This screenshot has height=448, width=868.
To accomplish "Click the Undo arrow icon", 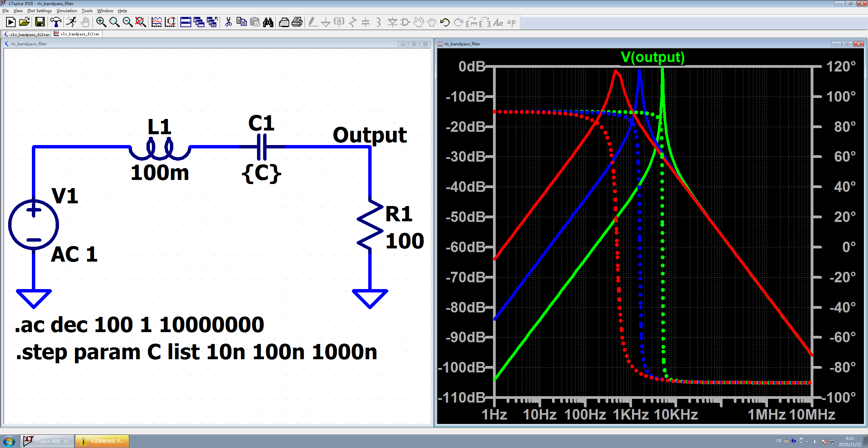I will [x=445, y=22].
